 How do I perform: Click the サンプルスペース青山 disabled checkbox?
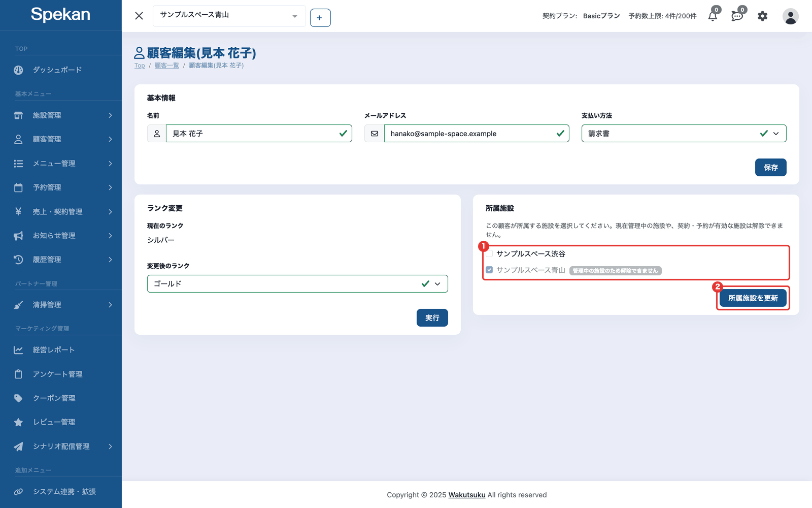pyautogui.click(x=489, y=270)
